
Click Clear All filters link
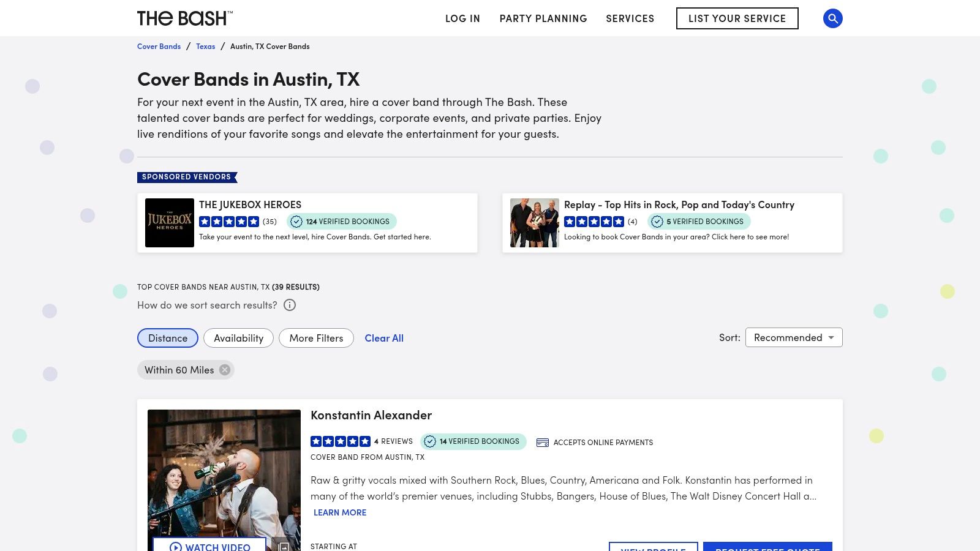[384, 338]
